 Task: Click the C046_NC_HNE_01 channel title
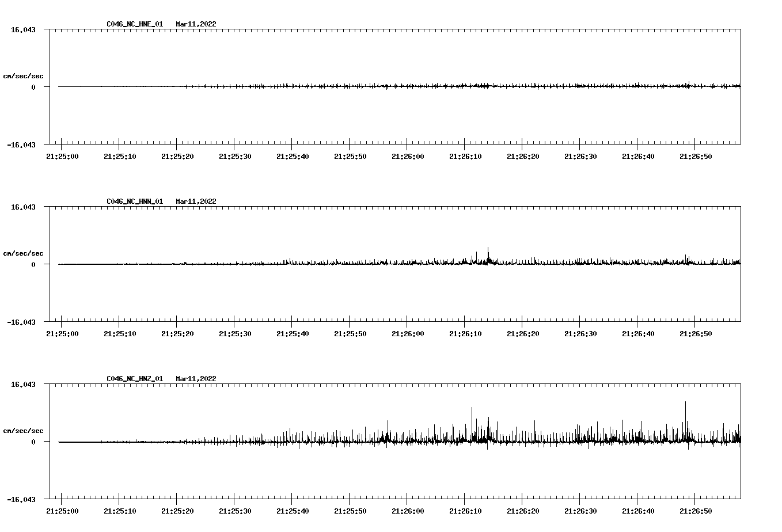pyautogui.click(x=135, y=24)
